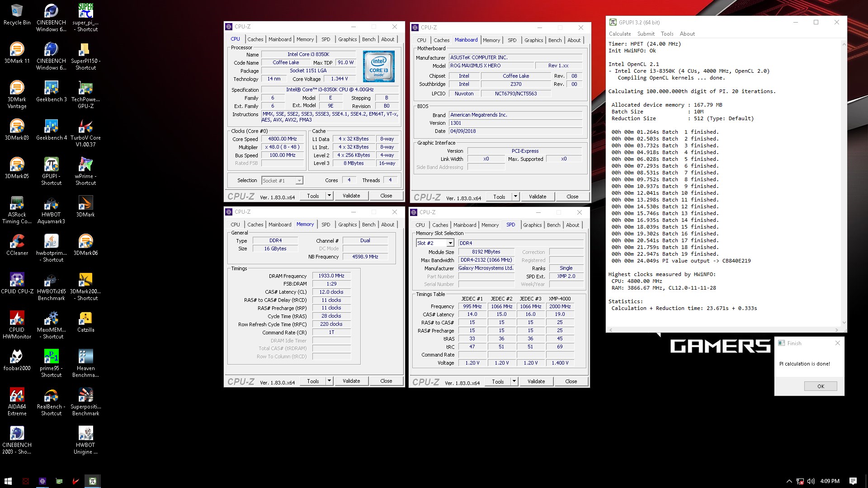This screenshot has height=488, width=868.
Task: Launch HWBOT x265 Benchmark icon
Action: click(51, 287)
